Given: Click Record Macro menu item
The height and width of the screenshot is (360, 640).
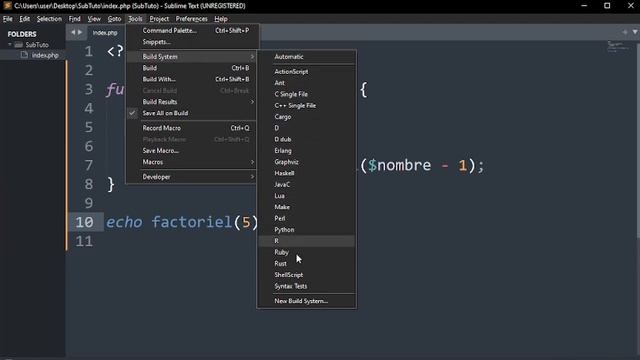Looking at the screenshot, I should 191,128.
